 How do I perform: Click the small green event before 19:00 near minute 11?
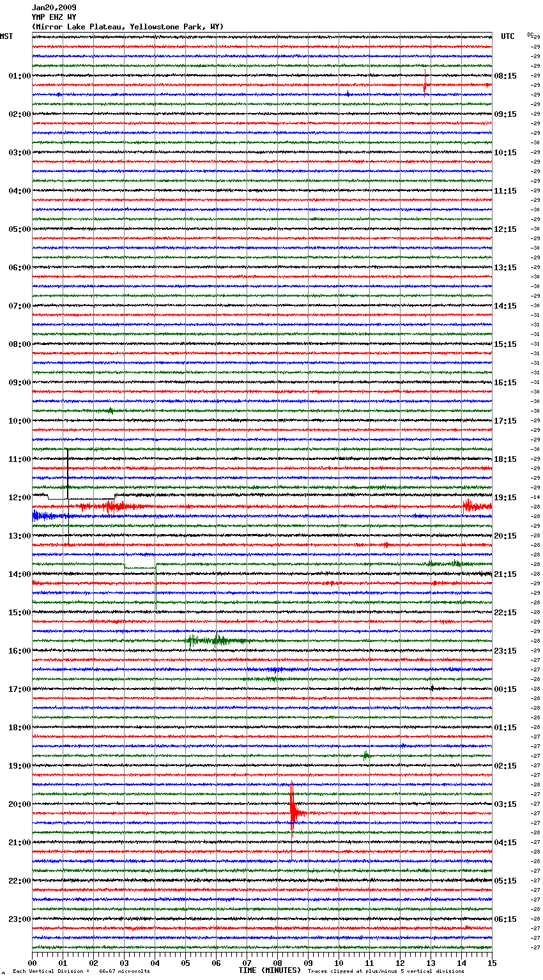[x=366, y=756]
